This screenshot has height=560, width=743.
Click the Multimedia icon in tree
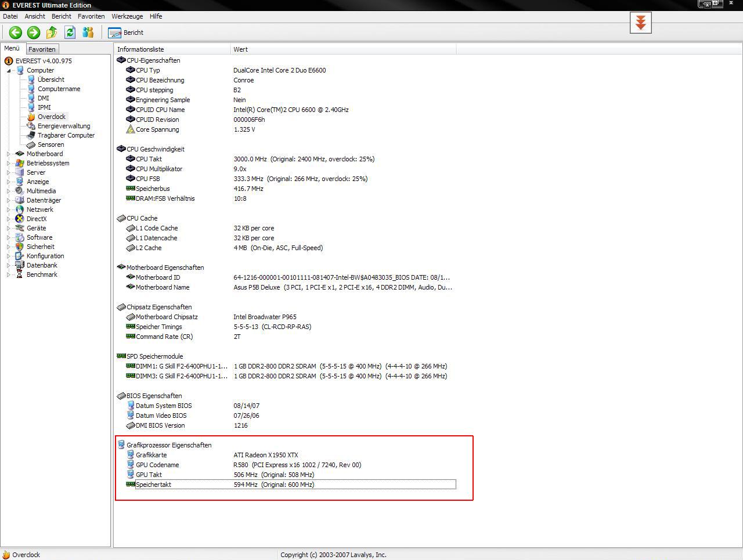coord(20,191)
